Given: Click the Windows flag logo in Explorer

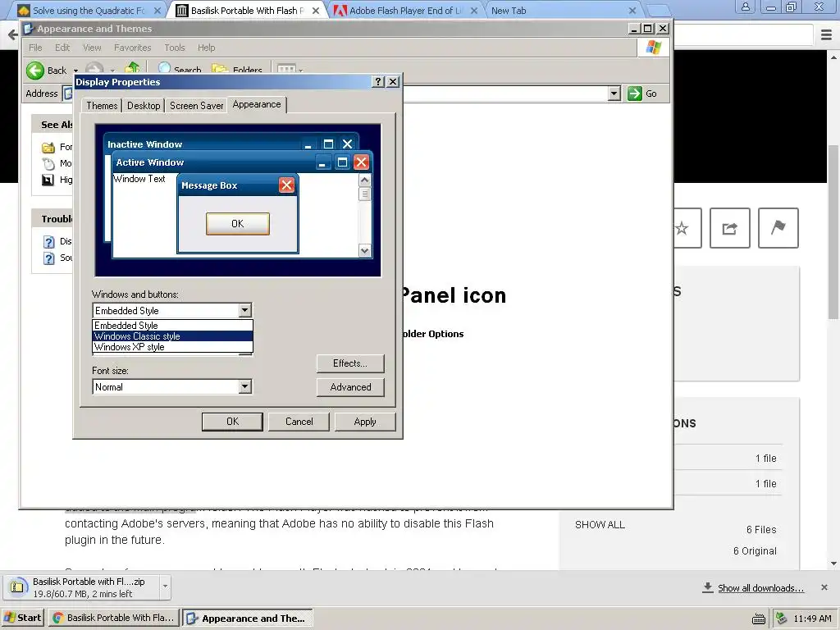Looking at the screenshot, I should click(653, 47).
